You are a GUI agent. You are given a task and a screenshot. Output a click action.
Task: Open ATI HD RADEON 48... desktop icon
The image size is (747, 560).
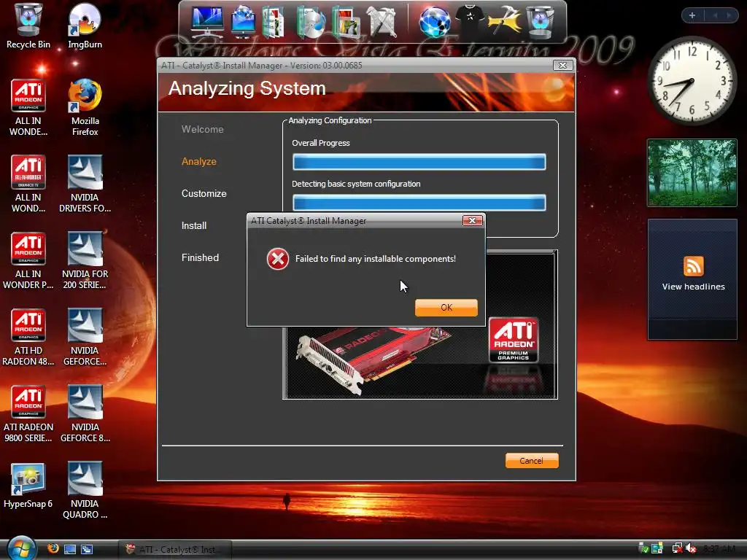(28, 338)
